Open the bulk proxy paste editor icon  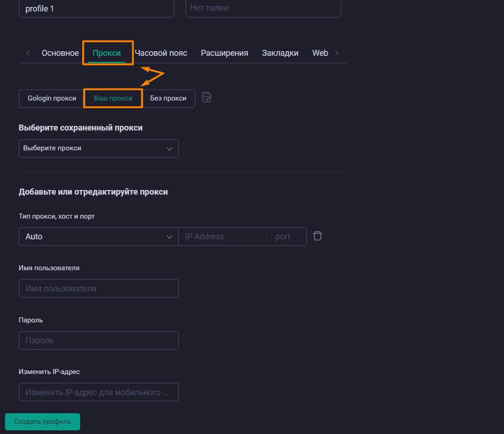coord(206,97)
